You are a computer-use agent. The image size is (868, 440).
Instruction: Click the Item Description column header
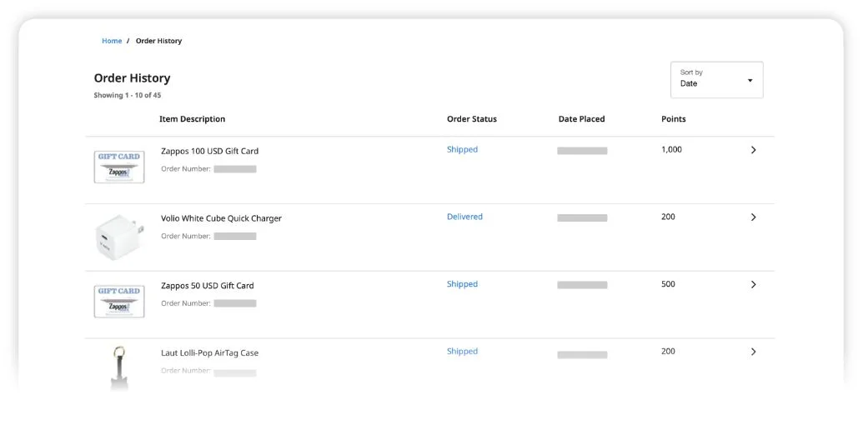(x=192, y=119)
